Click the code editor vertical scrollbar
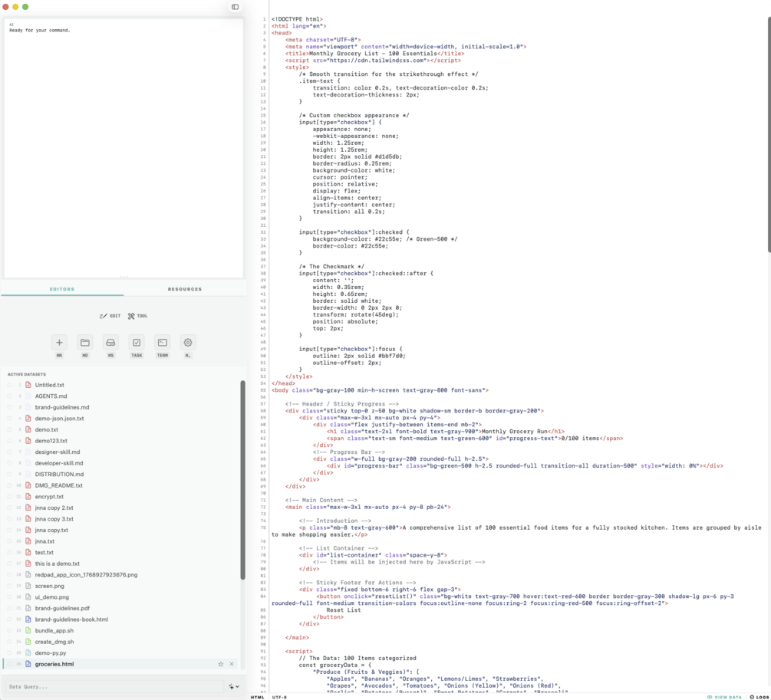Viewport: 771px width, 700px height. tap(769, 135)
